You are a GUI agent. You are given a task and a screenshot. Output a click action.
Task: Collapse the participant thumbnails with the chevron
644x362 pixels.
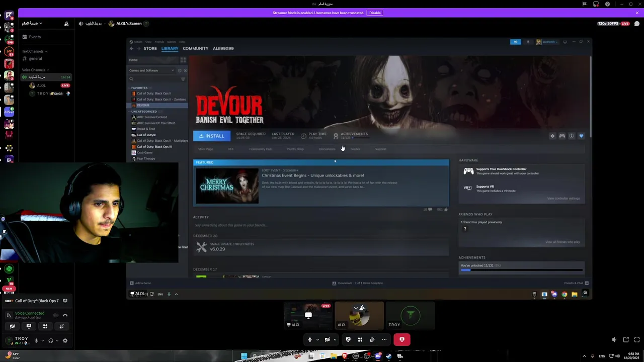[x=356, y=307]
